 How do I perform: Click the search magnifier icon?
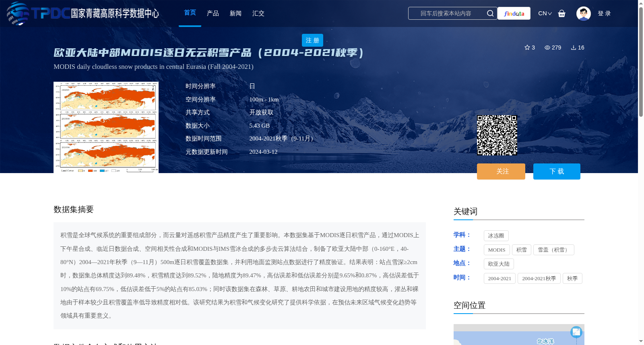tap(490, 13)
